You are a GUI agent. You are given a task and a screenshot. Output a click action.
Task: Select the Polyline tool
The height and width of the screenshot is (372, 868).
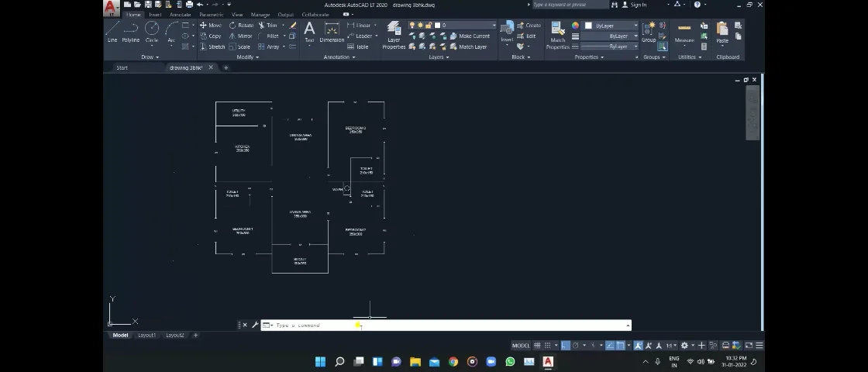[131, 32]
